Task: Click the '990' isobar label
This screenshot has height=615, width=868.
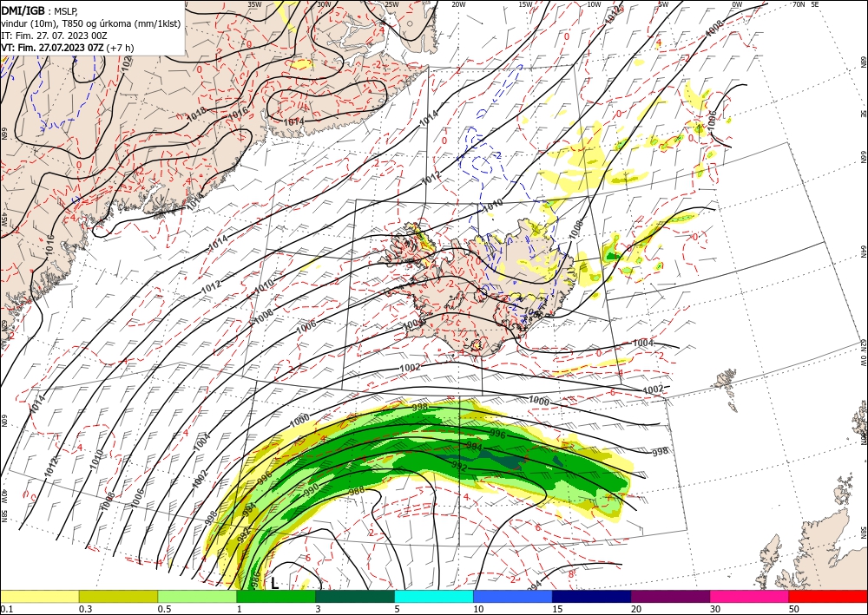Action: pyautogui.click(x=312, y=489)
